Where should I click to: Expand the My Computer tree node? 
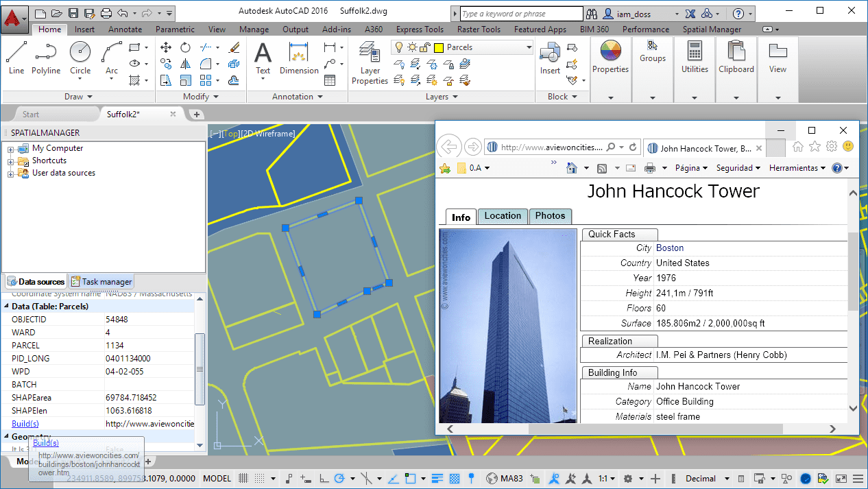point(11,149)
